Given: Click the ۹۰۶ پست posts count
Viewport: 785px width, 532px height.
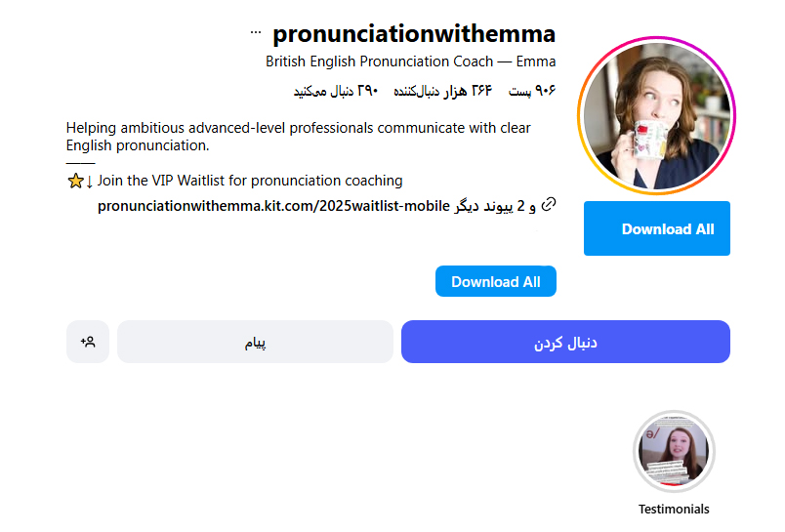Looking at the screenshot, I should [x=532, y=91].
